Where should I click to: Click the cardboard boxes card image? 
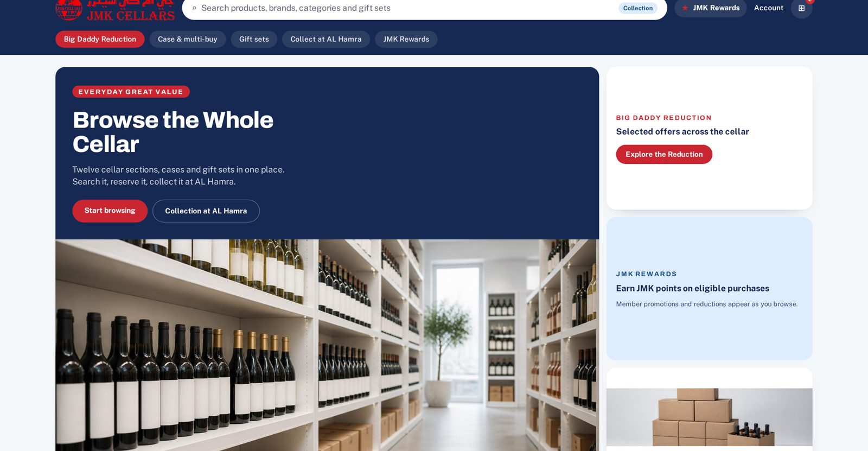(x=709, y=417)
